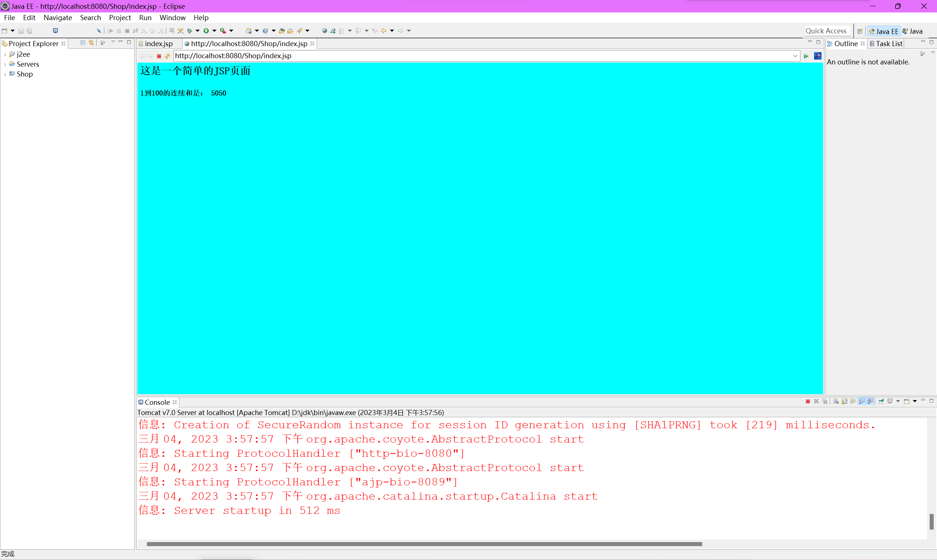Screen dimensions: 937x560
Task: Open the Run menu
Action: 145,18
